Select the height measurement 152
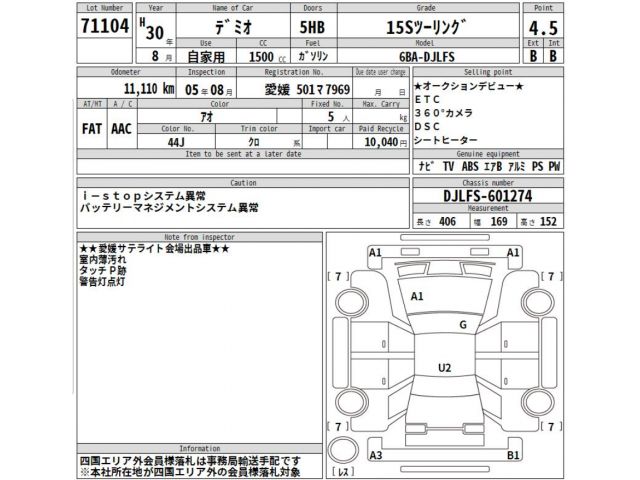This screenshot has height=480, width=640. coord(548,222)
